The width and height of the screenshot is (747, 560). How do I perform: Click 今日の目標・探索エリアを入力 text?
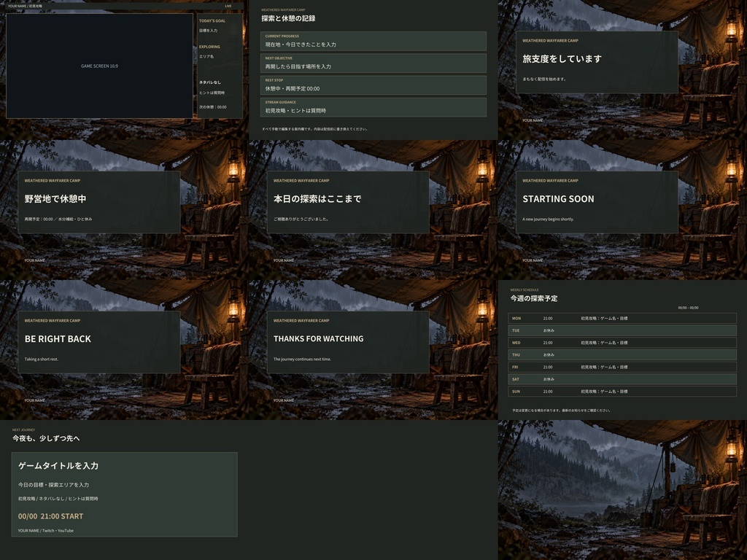(x=53, y=485)
